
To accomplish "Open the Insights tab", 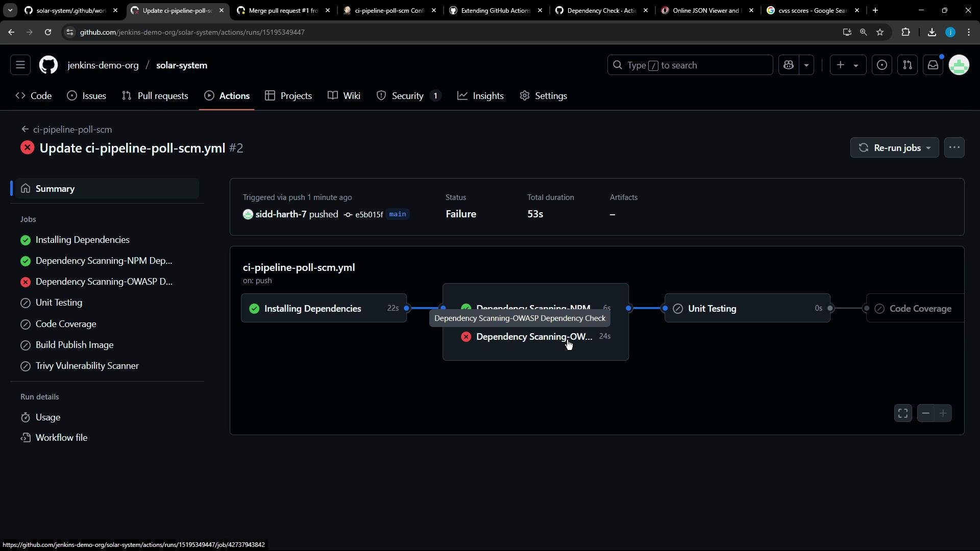I will (481, 96).
